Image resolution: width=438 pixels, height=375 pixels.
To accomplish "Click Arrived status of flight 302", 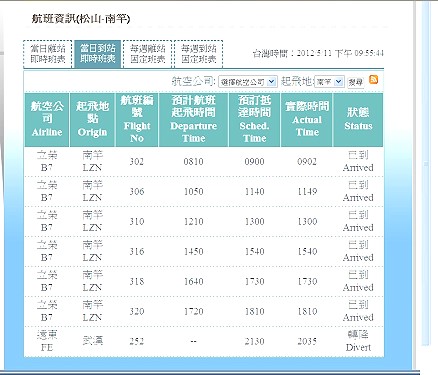I will [358, 162].
